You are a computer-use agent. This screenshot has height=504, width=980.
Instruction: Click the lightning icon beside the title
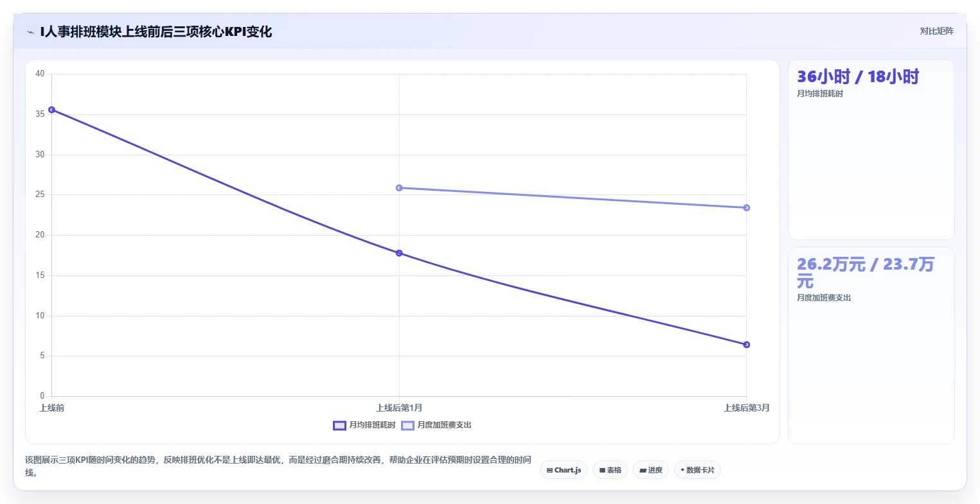(30, 32)
